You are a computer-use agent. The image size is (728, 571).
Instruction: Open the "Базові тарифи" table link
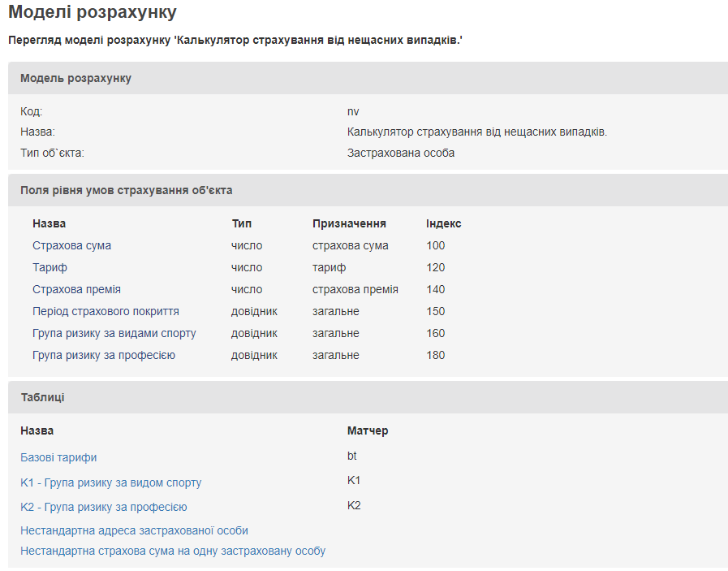(x=58, y=457)
